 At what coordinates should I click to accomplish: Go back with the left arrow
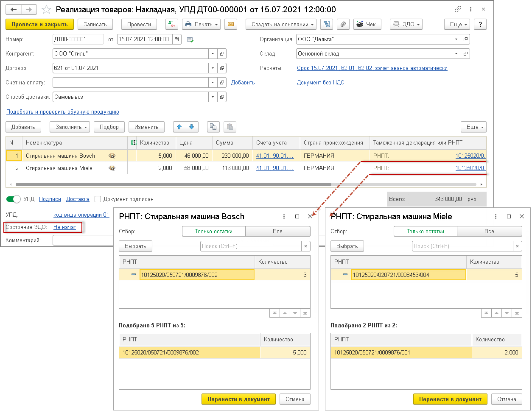(13, 9)
